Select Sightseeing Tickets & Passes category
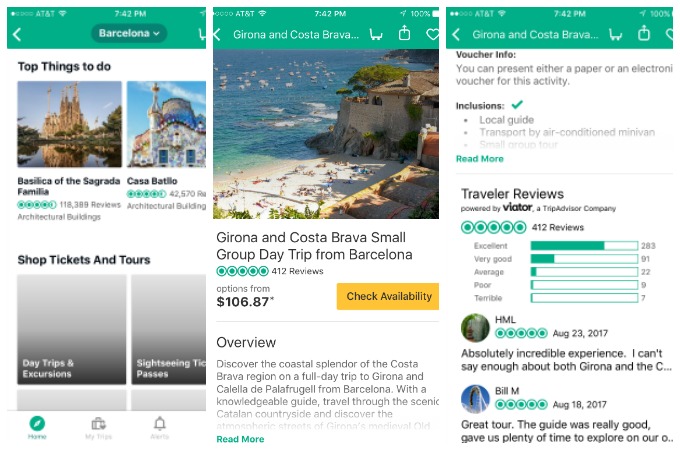This screenshot has height=450, width=680. 169,329
